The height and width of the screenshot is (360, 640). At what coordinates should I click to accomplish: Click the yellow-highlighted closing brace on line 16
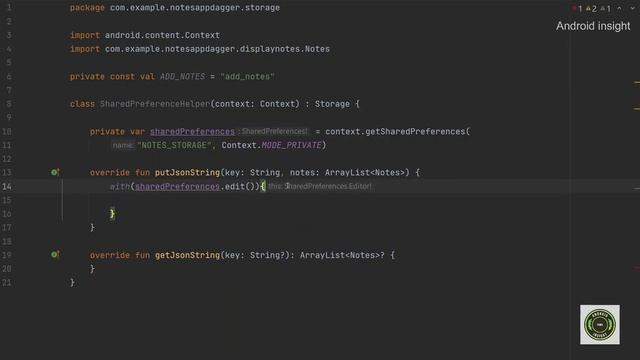click(x=112, y=213)
